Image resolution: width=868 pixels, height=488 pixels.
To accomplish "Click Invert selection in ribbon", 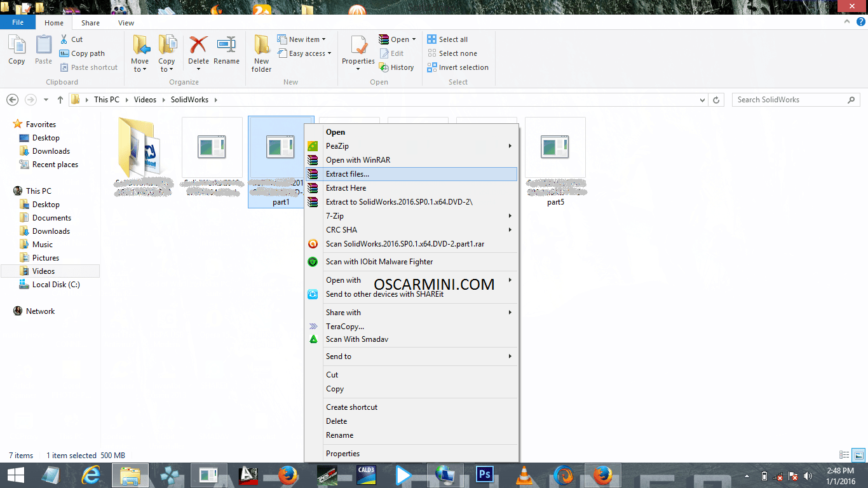I will (463, 67).
